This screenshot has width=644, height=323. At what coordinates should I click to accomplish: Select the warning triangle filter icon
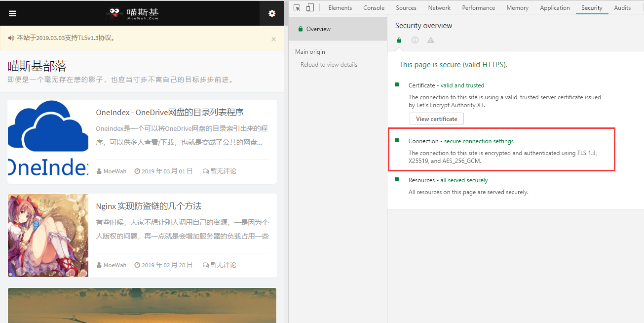tap(431, 40)
